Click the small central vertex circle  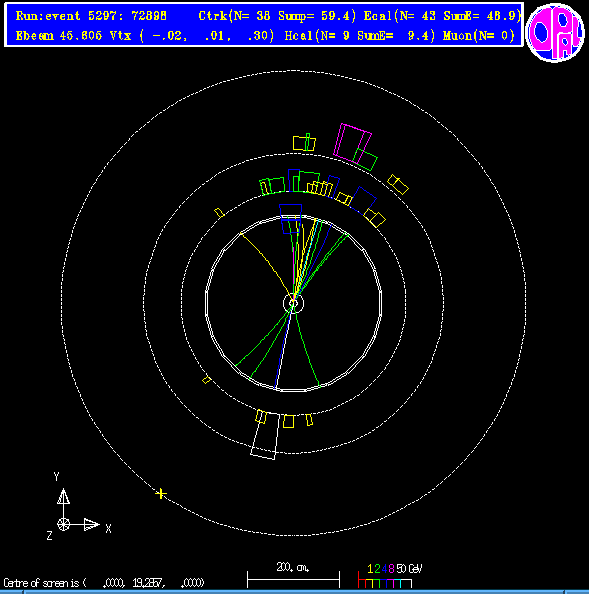click(x=293, y=303)
